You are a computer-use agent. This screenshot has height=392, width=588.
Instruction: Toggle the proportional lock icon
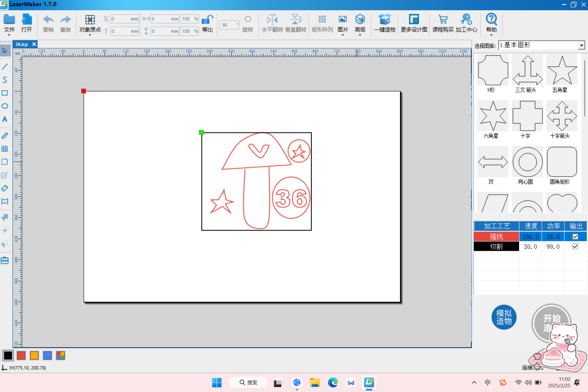[207, 20]
